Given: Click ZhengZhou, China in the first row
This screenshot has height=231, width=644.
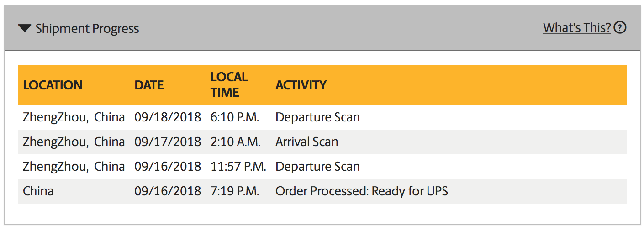Looking at the screenshot, I should coord(74,117).
